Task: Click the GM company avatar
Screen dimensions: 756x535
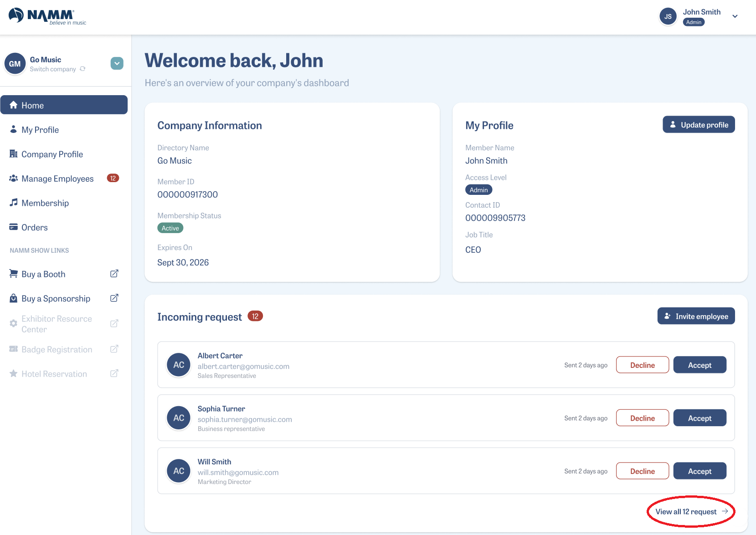Action: (x=15, y=64)
